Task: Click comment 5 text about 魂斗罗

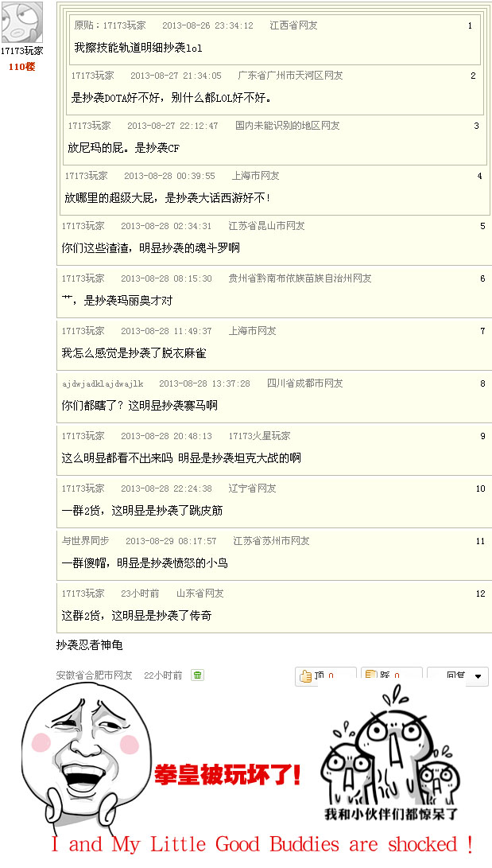Action: [x=150, y=248]
